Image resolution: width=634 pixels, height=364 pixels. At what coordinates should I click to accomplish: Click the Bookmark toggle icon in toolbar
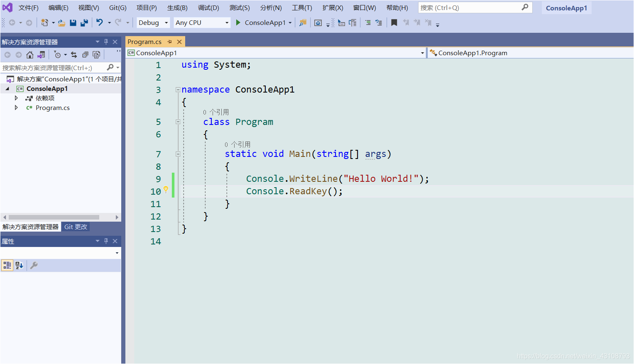pos(394,22)
